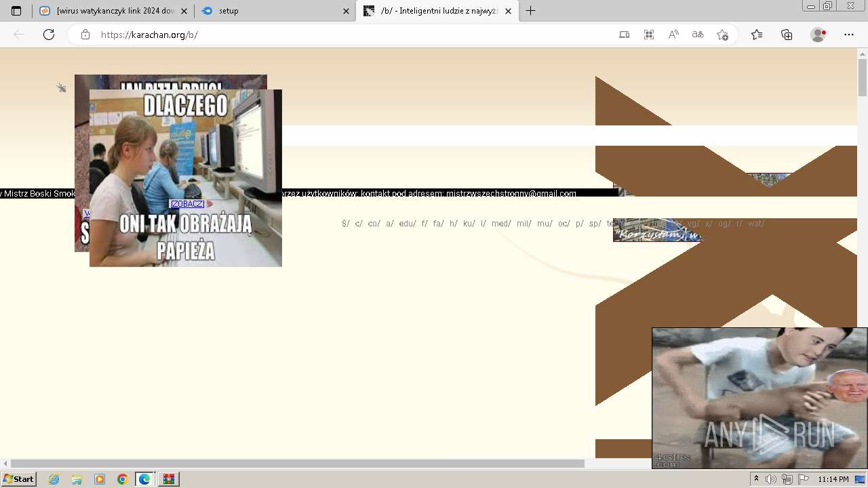Open the f/ board link

(x=425, y=224)
